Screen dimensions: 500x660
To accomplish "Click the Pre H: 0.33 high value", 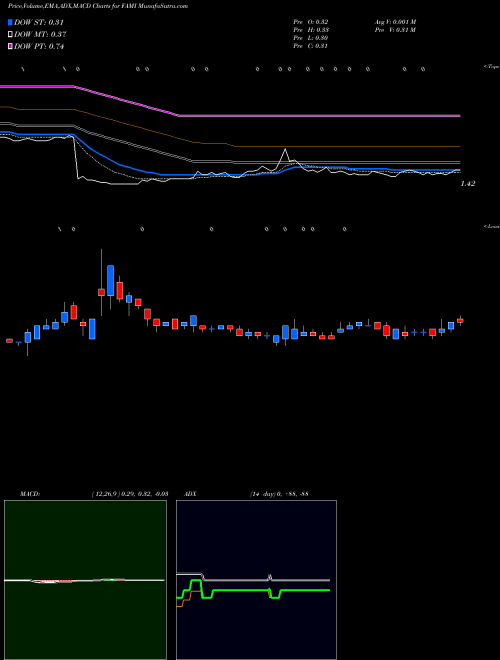I will [x=311, y=30].
